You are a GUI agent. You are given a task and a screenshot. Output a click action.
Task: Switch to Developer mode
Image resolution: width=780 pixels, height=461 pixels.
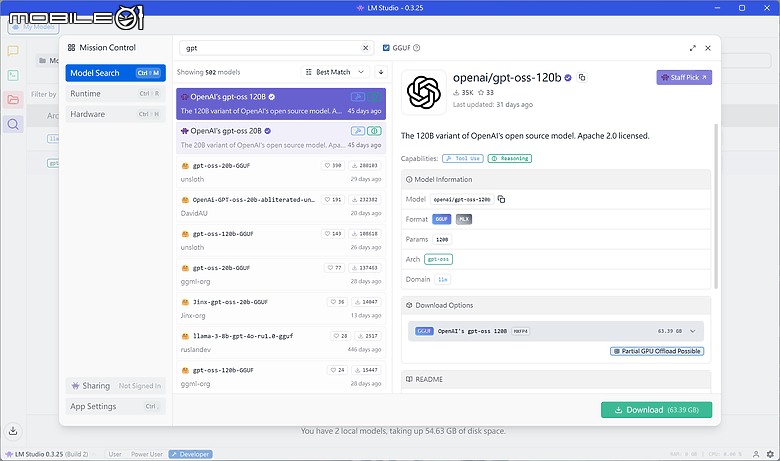point(191,454)
